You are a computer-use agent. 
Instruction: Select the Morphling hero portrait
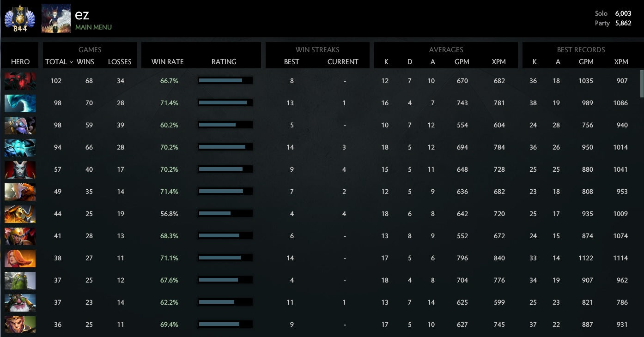[20, 103]
